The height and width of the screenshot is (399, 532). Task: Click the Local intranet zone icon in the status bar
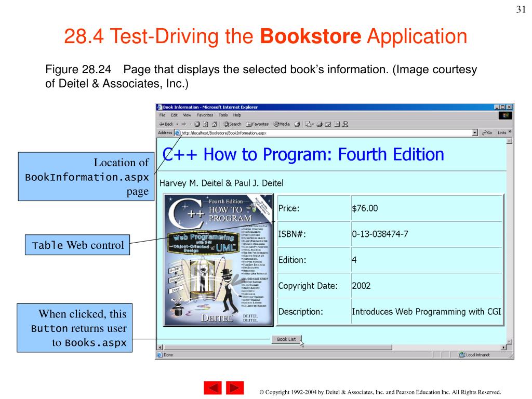point(462,355)
